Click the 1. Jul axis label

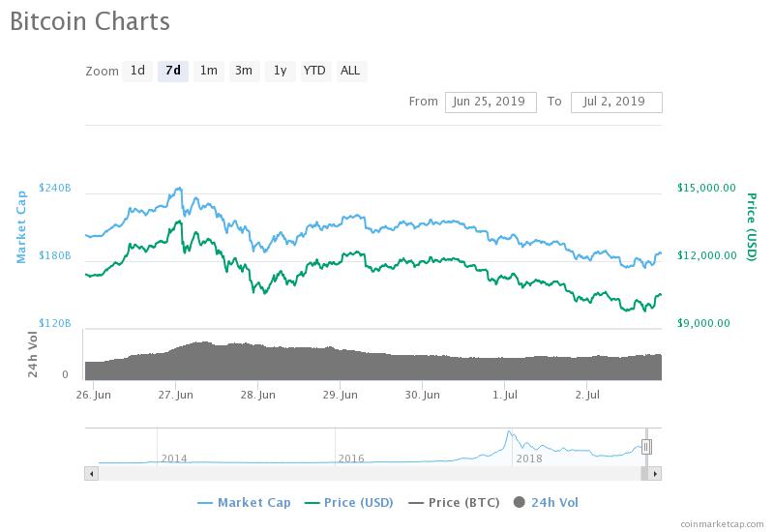tap(505, 396)
